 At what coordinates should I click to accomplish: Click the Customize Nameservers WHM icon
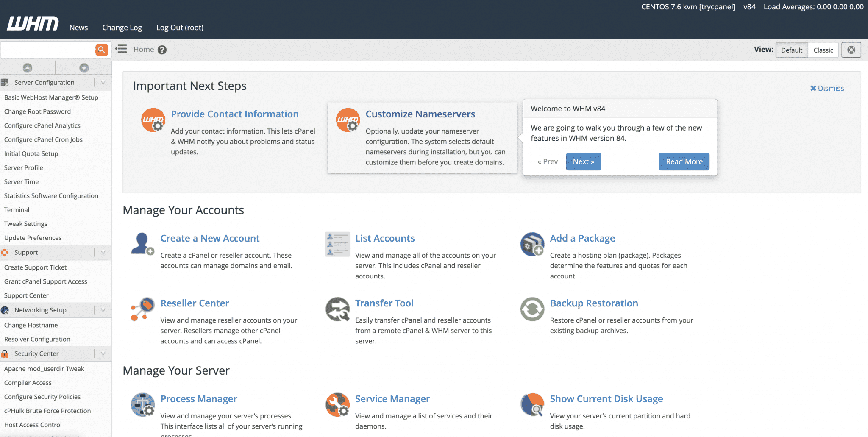(348, 120)
